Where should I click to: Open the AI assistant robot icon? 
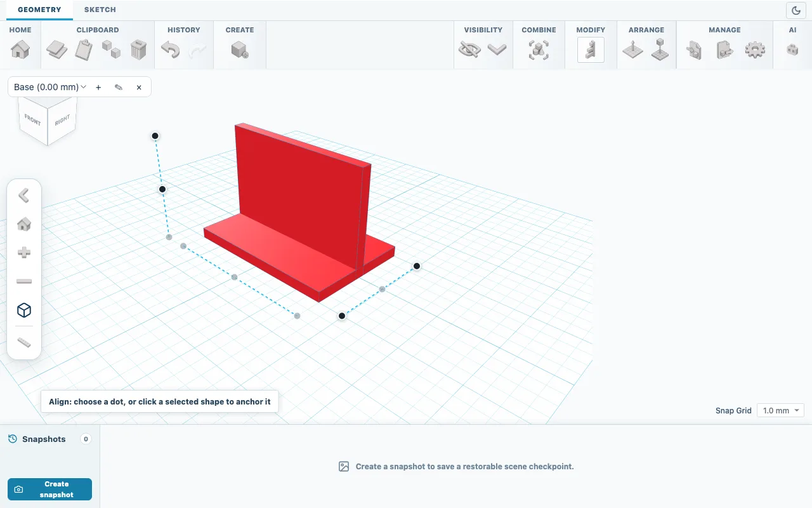(792, 50)
